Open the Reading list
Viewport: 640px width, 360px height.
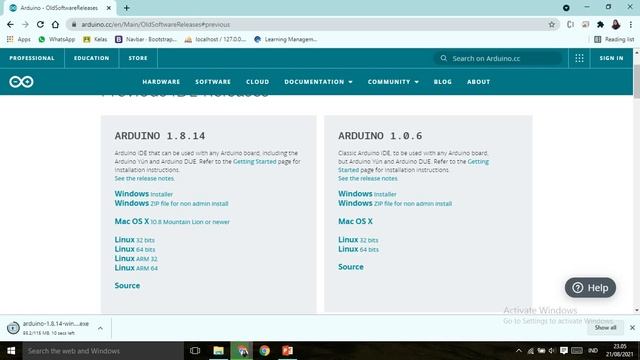coord(614,39)
